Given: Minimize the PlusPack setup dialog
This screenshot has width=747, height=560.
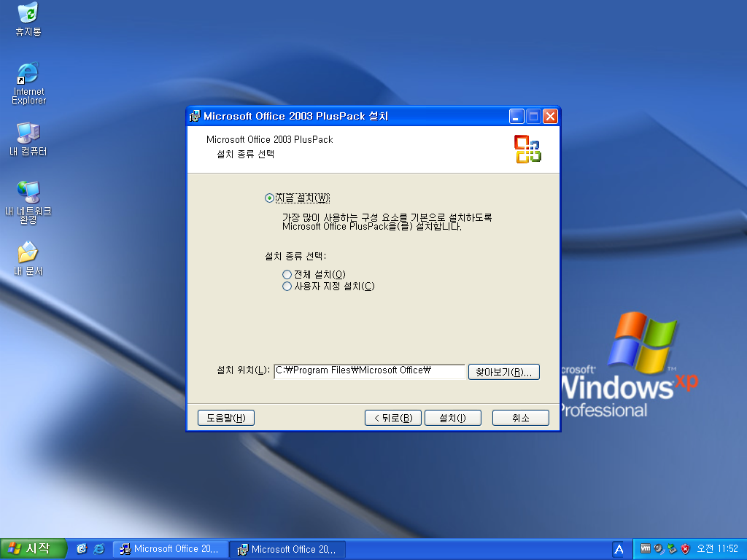Looking at the screenshot, I should [516, 116].
